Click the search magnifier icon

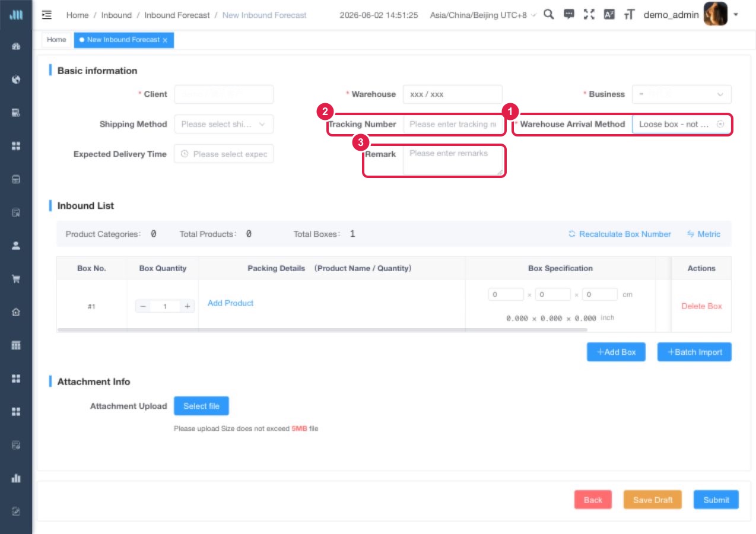[x=549, y=15]
